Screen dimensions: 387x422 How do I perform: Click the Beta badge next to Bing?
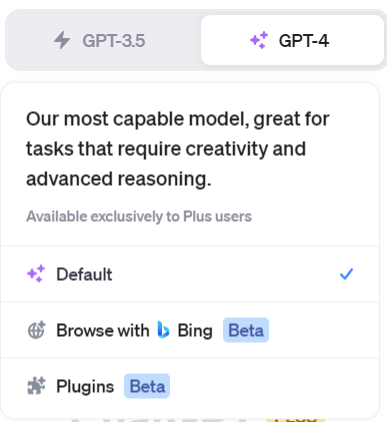246,330
